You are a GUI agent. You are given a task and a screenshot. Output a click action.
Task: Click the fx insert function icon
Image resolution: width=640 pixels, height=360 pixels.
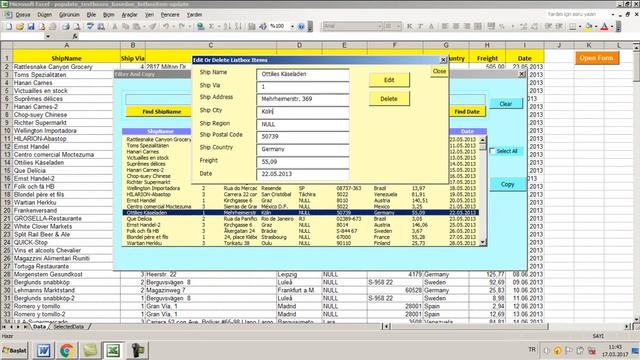click(x=75, y=36)
